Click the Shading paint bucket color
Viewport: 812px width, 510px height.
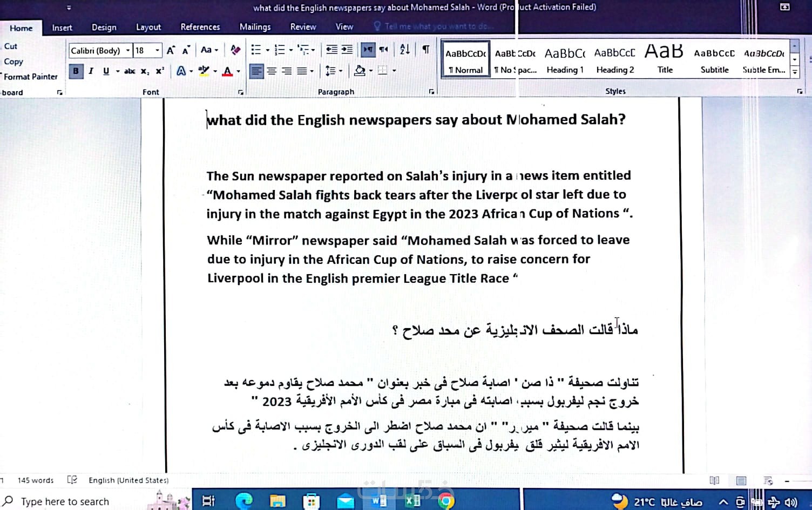360,71
